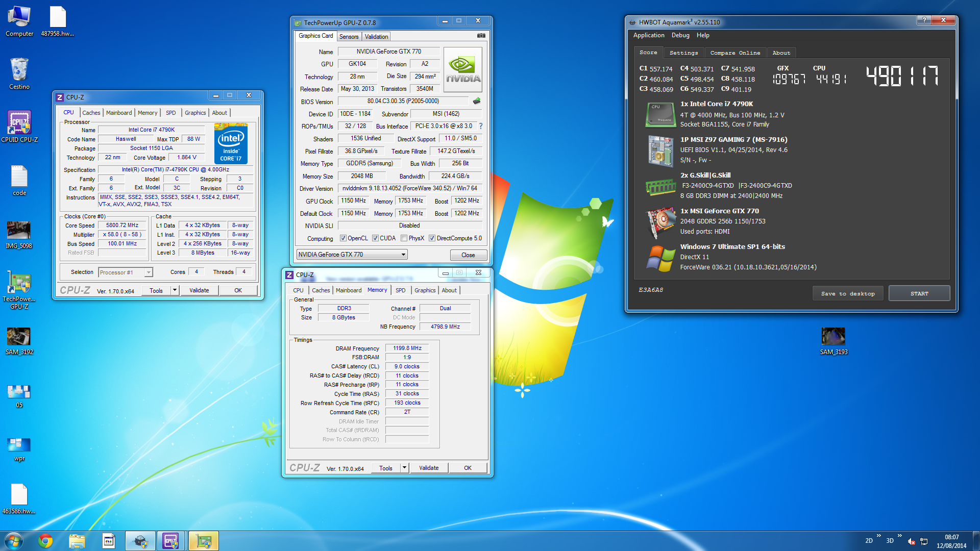Screen dimensions: 980x551
Task: Click the Intel Core i7 logo in CPU-Z
Action: click(x=231, y=143)
